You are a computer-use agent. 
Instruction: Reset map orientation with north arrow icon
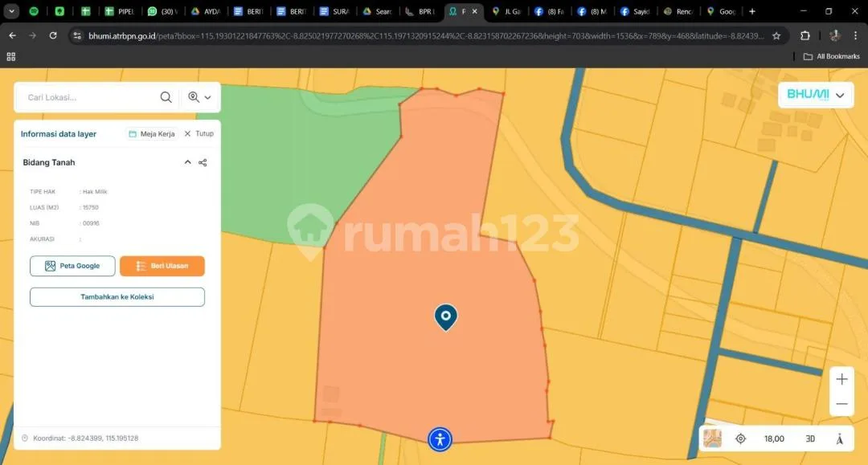tap(840, 439)
